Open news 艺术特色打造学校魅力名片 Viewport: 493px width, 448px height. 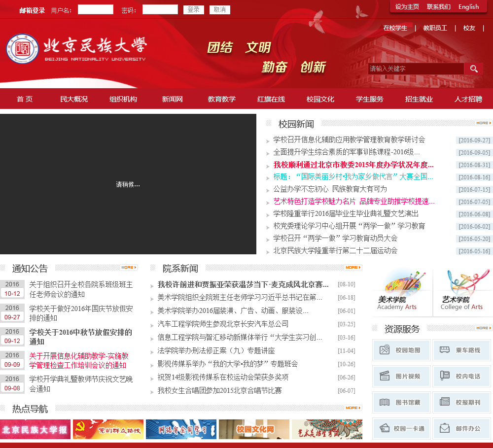point(354,201)
